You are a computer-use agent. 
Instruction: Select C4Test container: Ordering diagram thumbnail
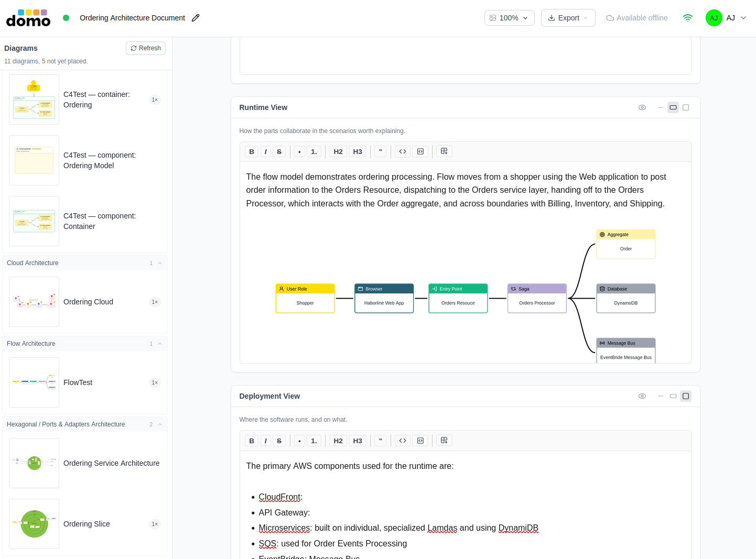pos(34,100)
